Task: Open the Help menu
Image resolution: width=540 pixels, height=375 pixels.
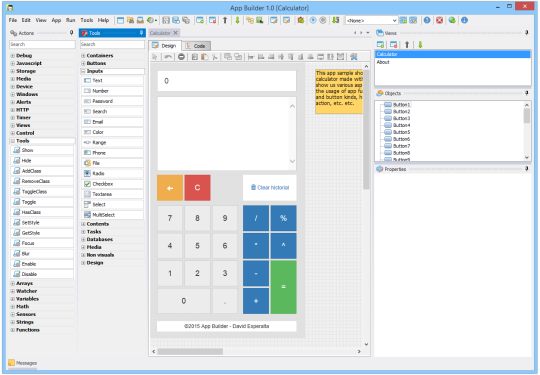Action: [103, 20]
